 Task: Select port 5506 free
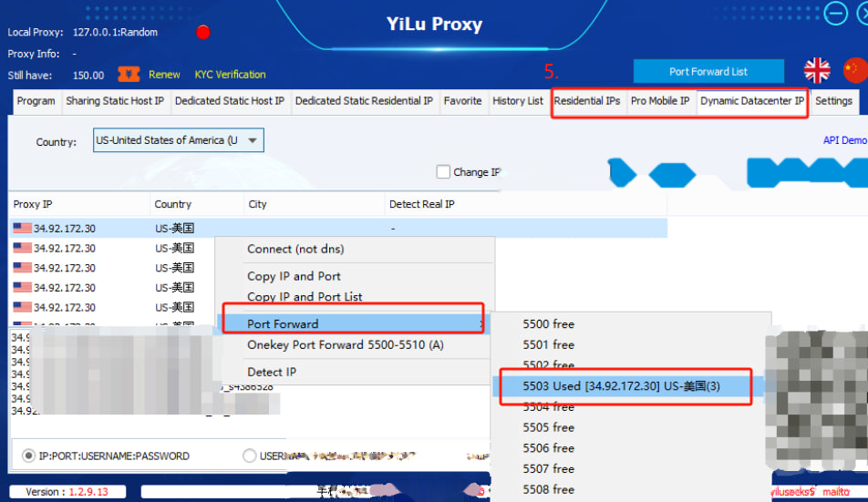pyautogui.click(x=549, y=448)
